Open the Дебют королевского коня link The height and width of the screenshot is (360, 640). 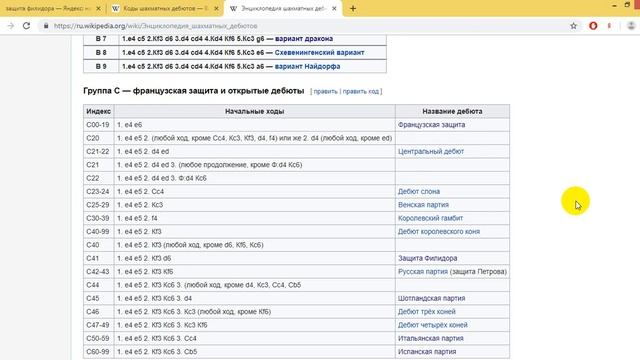[x=439, y=231]
